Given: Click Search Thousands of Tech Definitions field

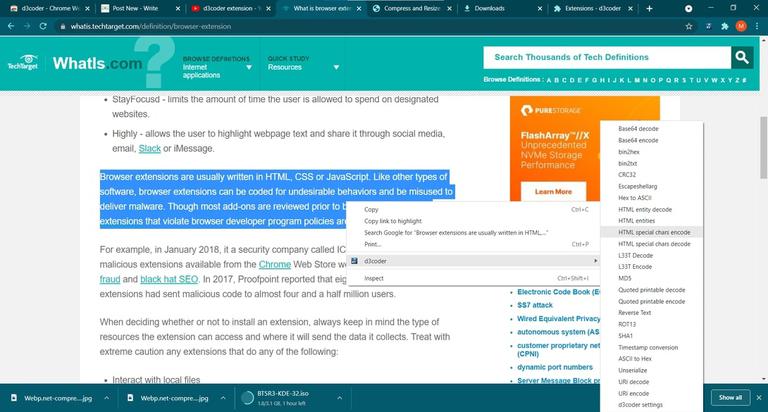Looking at the screenshot, I should point(607,57).
